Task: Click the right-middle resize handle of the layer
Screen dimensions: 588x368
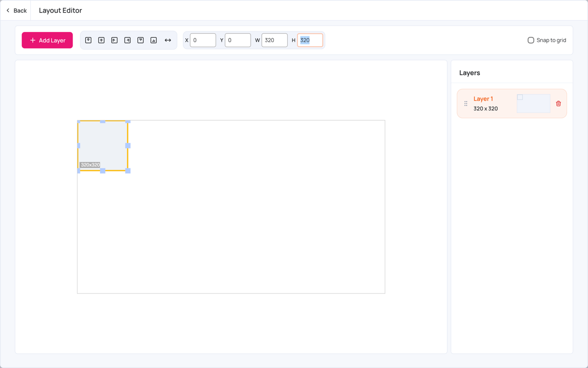Action: click(x=128, y=146)
